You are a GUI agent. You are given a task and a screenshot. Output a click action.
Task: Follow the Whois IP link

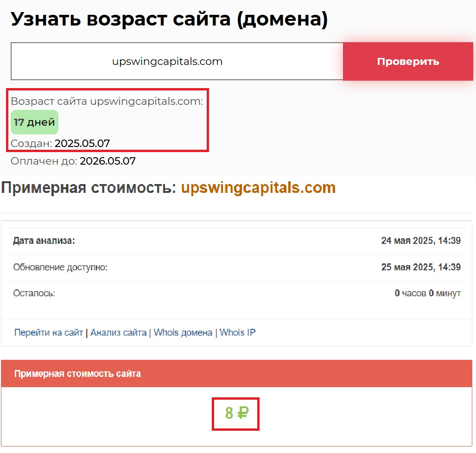coord(237,332)
